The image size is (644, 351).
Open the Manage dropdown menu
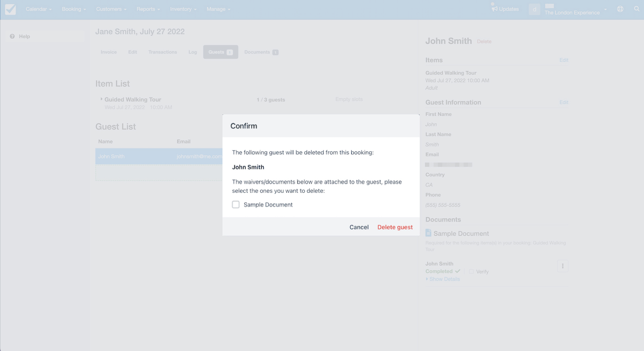pos(218,9)
